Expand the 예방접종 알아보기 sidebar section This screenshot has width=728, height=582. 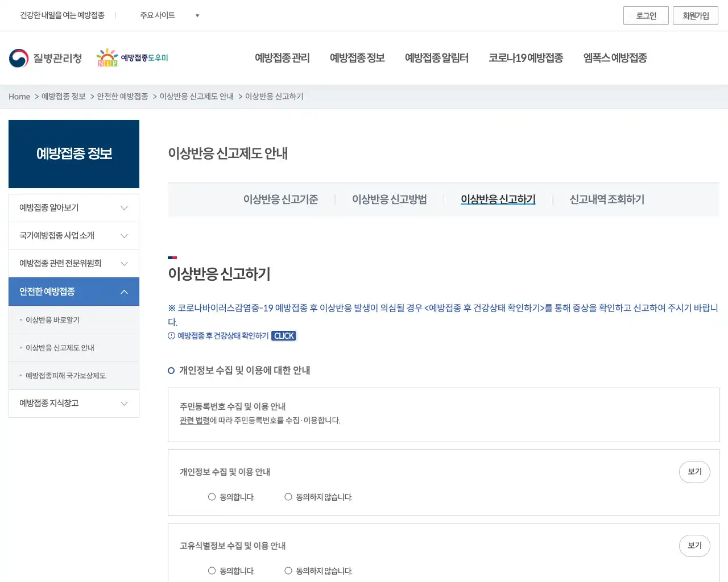[x=73, y=207]
